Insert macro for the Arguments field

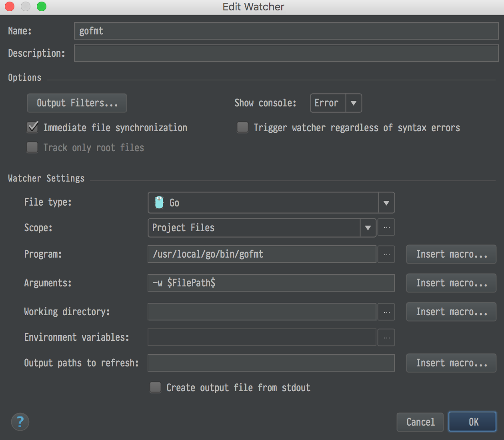tap(451, 283)
